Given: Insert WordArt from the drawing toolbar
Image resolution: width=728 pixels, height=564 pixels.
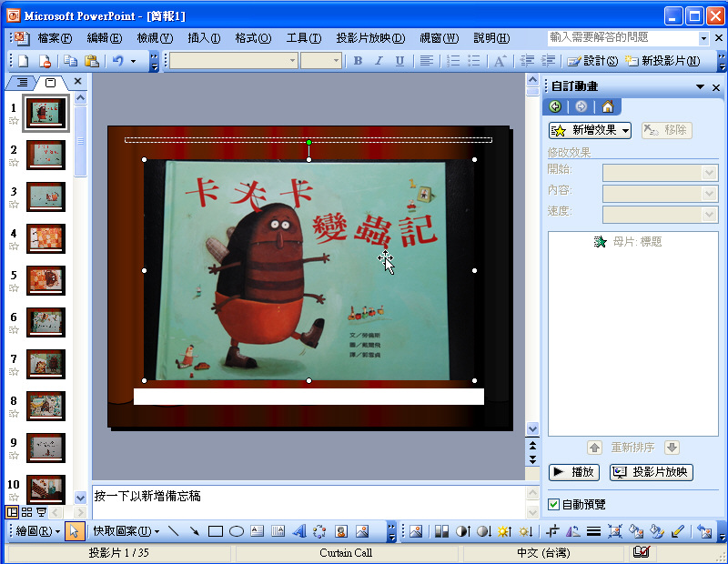Looking at the screenshot, I should [299, 530].
